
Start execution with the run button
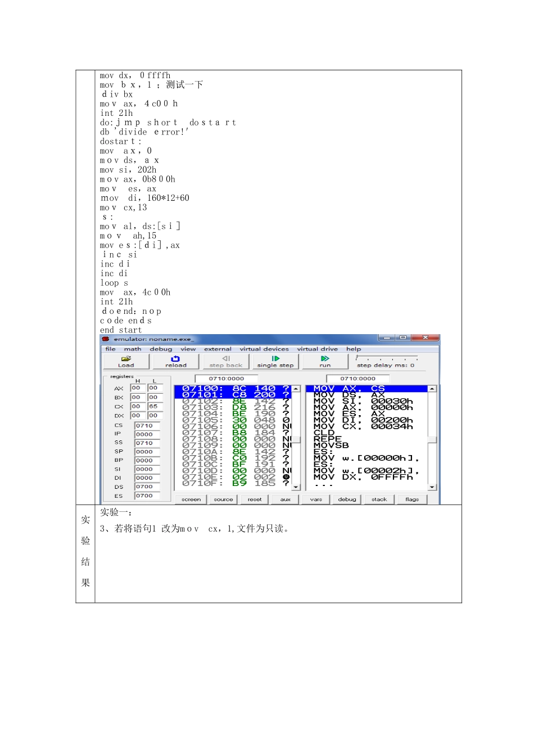point(325,361)
